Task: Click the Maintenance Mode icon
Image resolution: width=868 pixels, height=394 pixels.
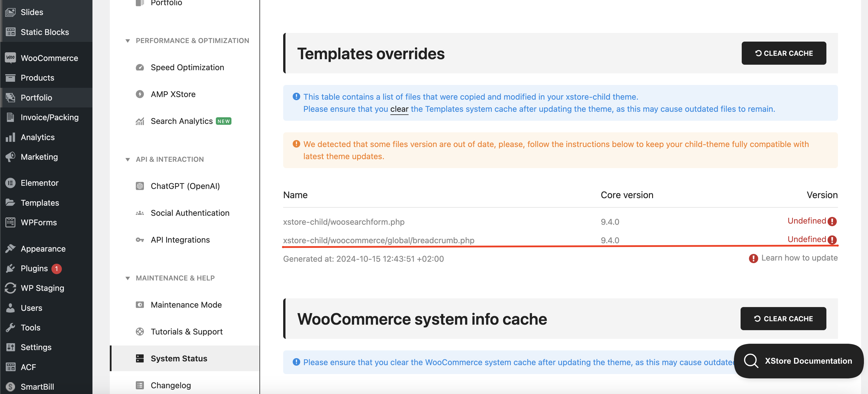Action: coord(140,305)
